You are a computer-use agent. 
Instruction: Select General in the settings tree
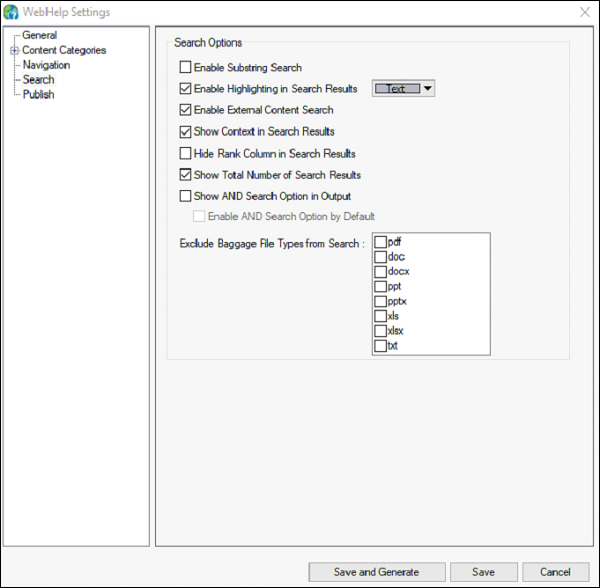(x=39, y=35)
